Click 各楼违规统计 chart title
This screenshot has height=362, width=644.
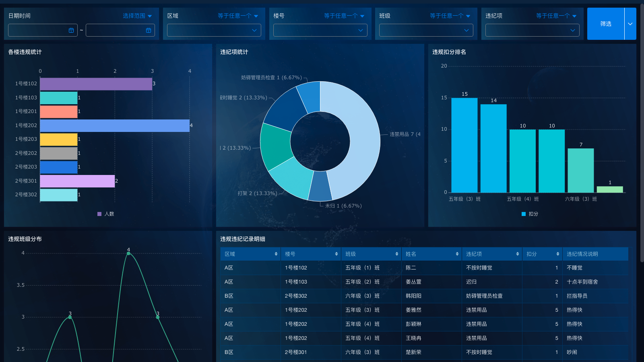(x=25, y=52)
